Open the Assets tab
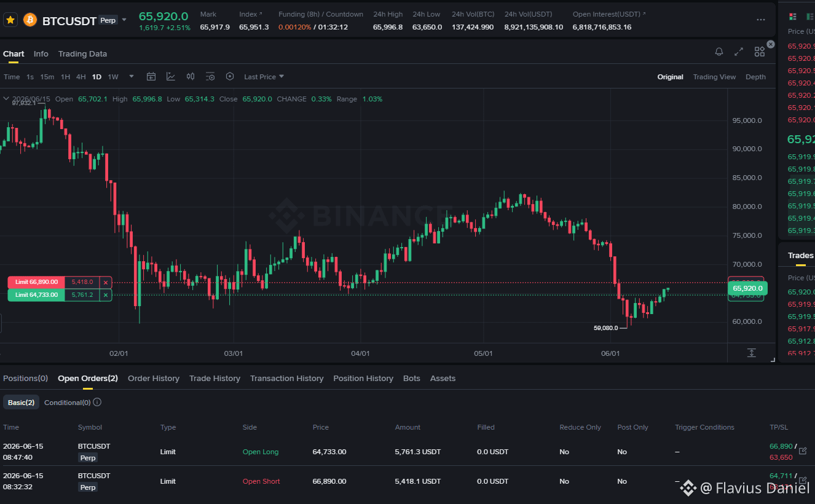Image resolution: width=815 pixels, height=504 pixels. click(443, 379)
